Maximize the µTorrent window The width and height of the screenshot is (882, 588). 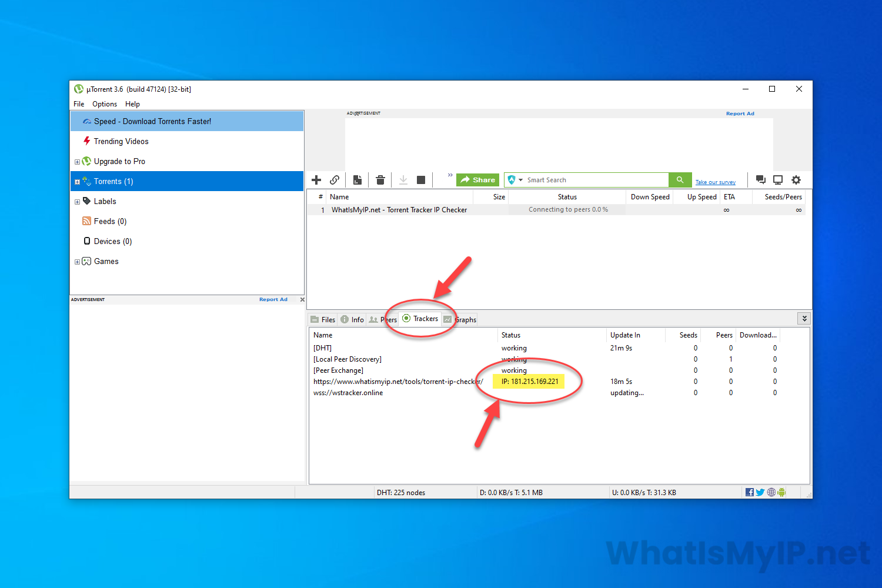772,89
